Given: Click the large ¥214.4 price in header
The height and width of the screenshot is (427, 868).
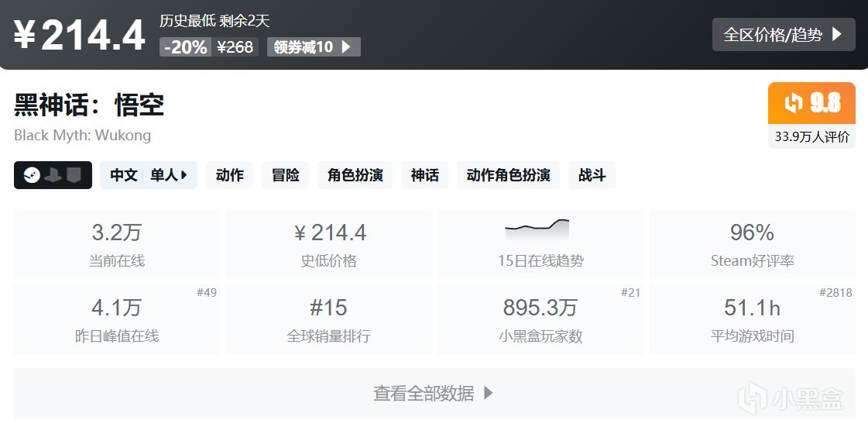Looking at the screenshot, I should point(80,36).
